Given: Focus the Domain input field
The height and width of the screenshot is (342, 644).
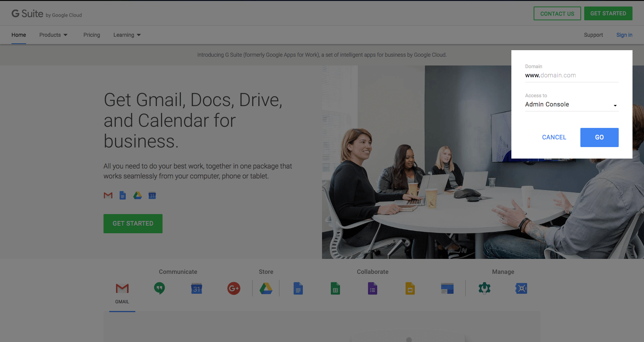Looking at the screenshot, I should 572,75.
